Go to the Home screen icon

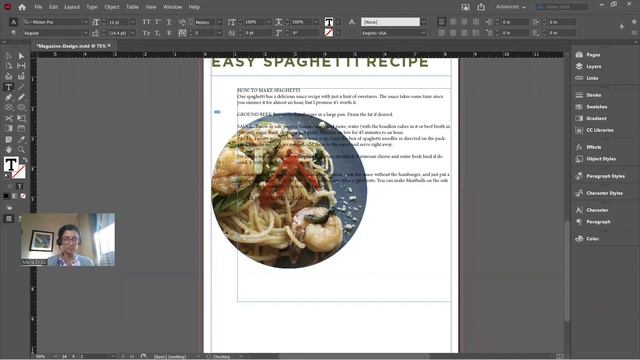pos(22,7)
